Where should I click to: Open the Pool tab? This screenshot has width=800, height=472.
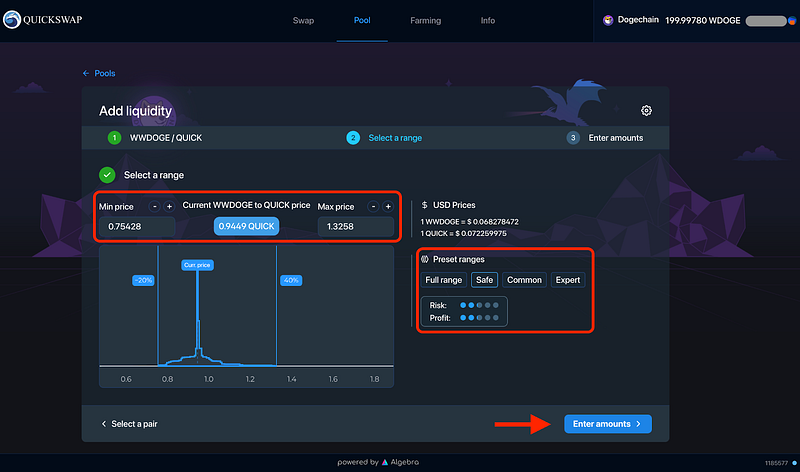[x=362, y=20]
